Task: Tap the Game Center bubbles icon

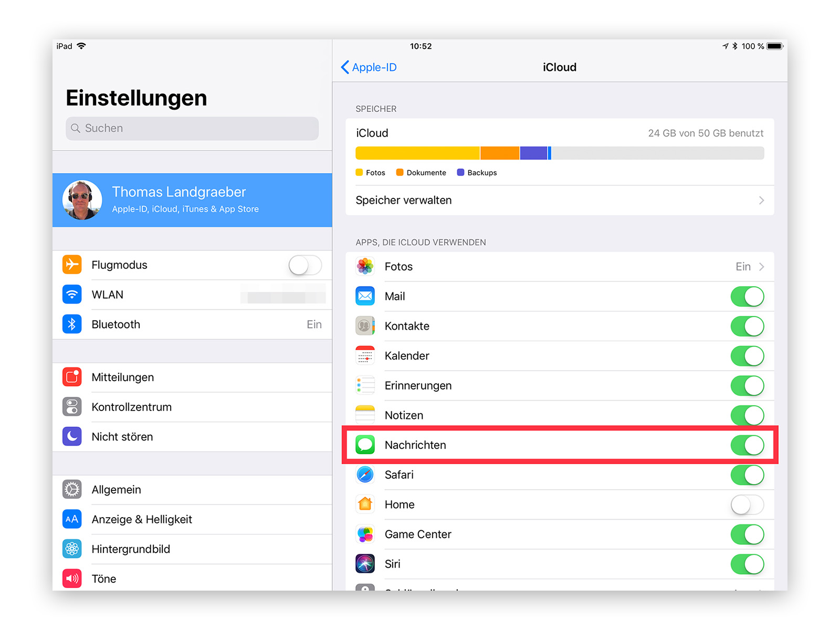Action: tap(365, 534)
